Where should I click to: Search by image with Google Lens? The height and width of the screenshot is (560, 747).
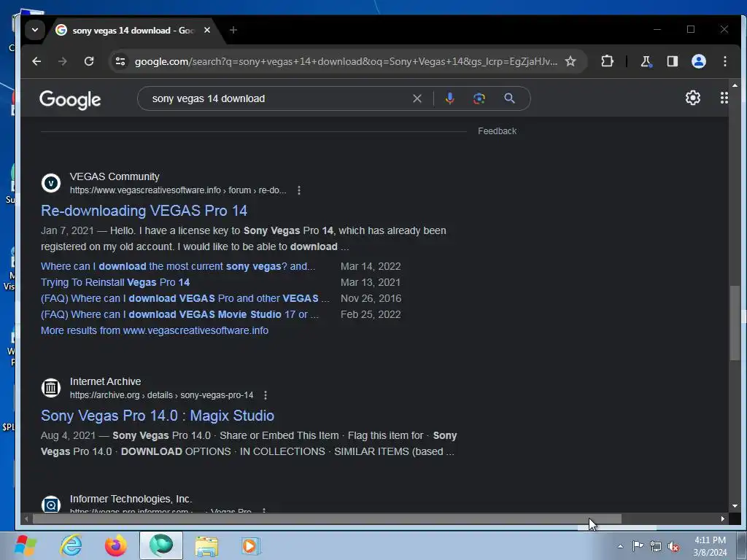479,98
